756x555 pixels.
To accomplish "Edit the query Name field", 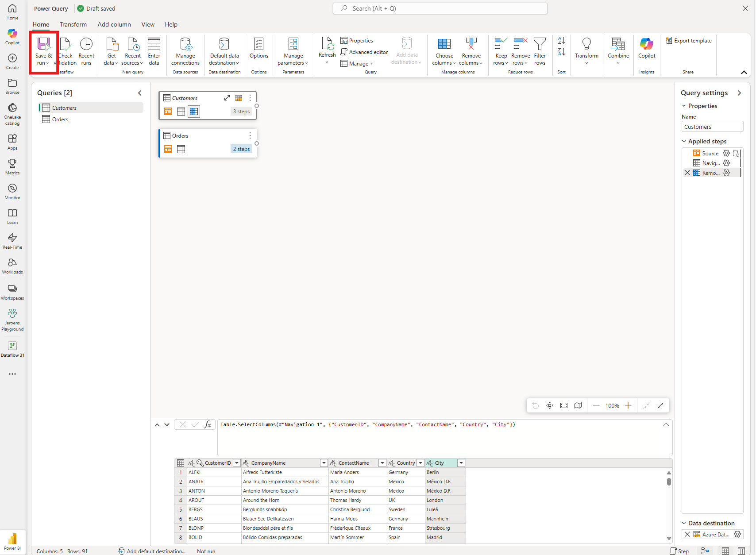I will [712, 127].
